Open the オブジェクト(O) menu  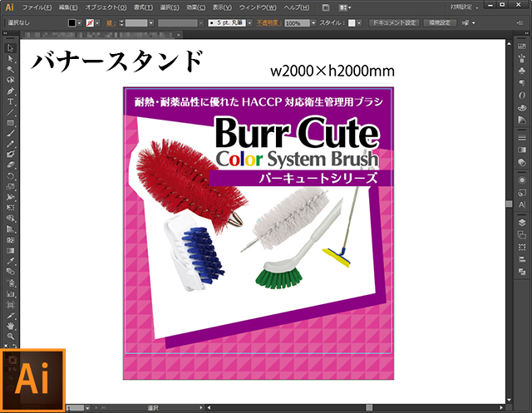[106, 7]
